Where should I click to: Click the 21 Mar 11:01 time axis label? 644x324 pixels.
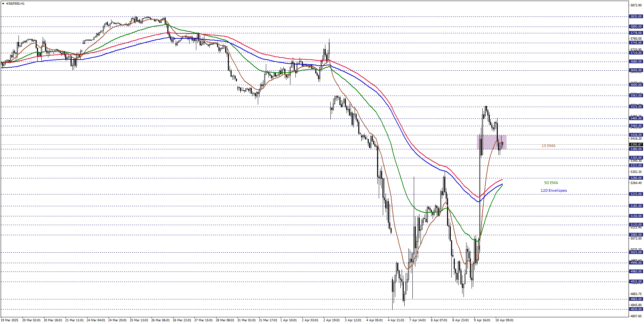coord(74,320)
